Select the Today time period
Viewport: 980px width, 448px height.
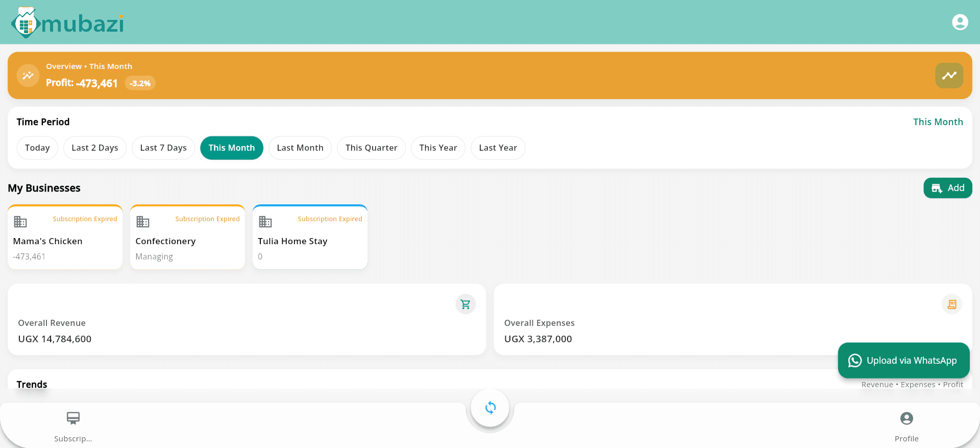click(37, 148)
